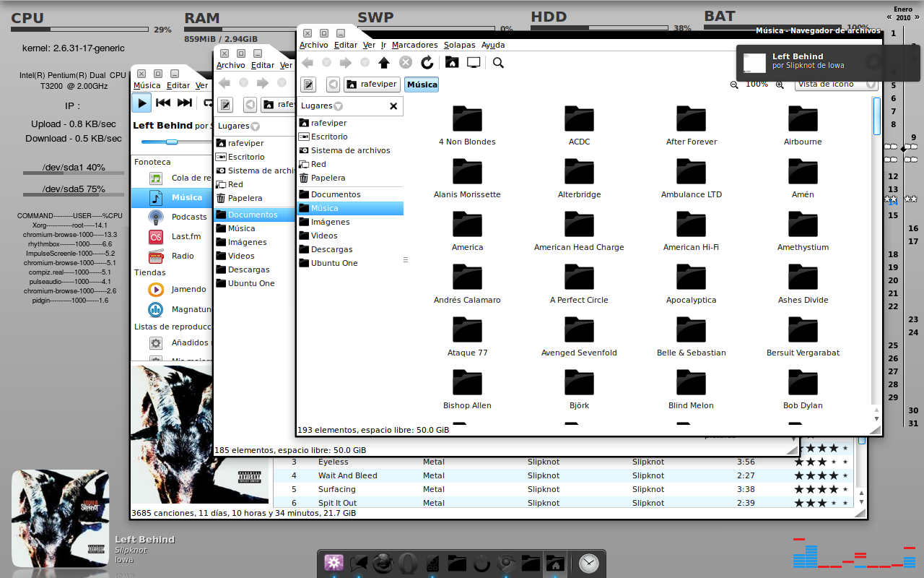
Task: Open Marcadores menu
Action: coord(414,45)
